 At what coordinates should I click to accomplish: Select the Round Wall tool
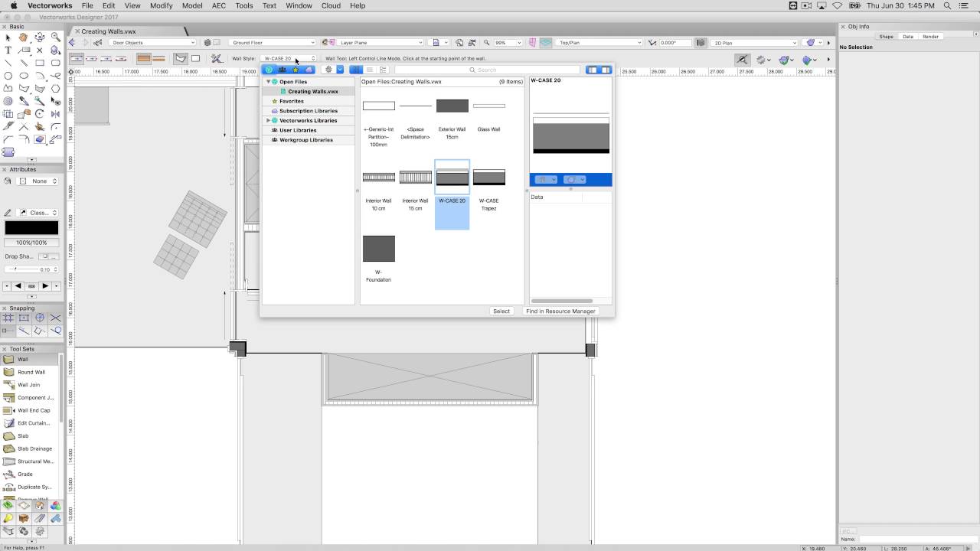(x=31, y=372)
